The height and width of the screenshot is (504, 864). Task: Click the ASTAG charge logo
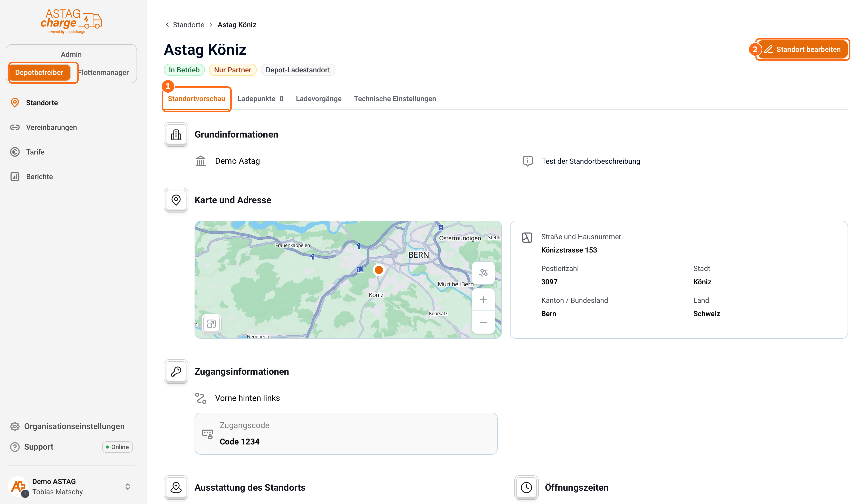[71, 21]
